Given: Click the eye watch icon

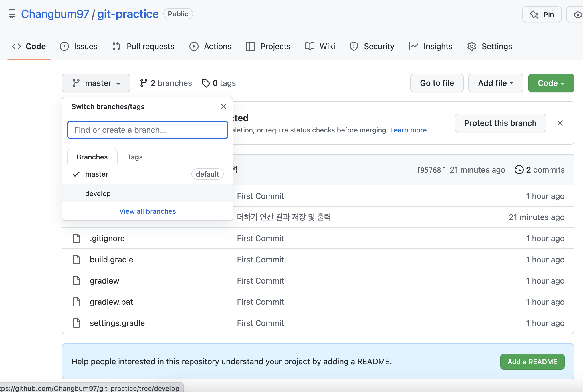Looking at the screenshot, I should point(578,15).
